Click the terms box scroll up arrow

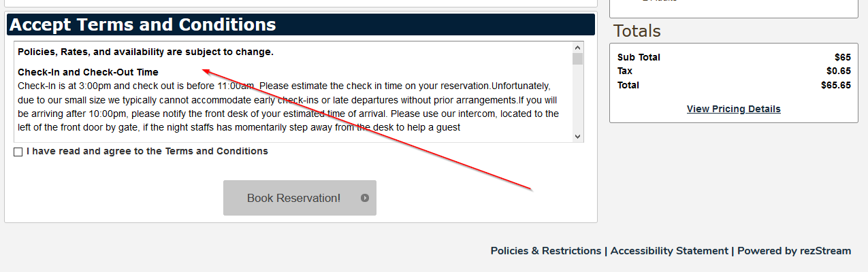578,48
